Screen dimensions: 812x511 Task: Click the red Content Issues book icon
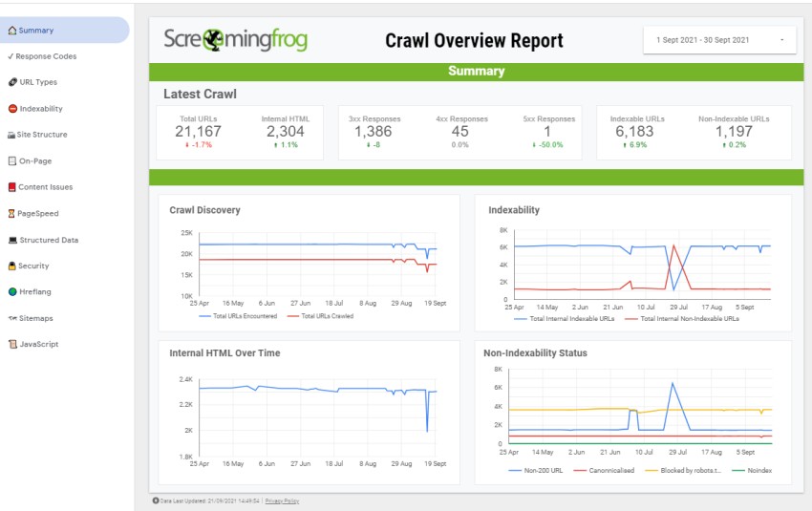tap(11, 187)
